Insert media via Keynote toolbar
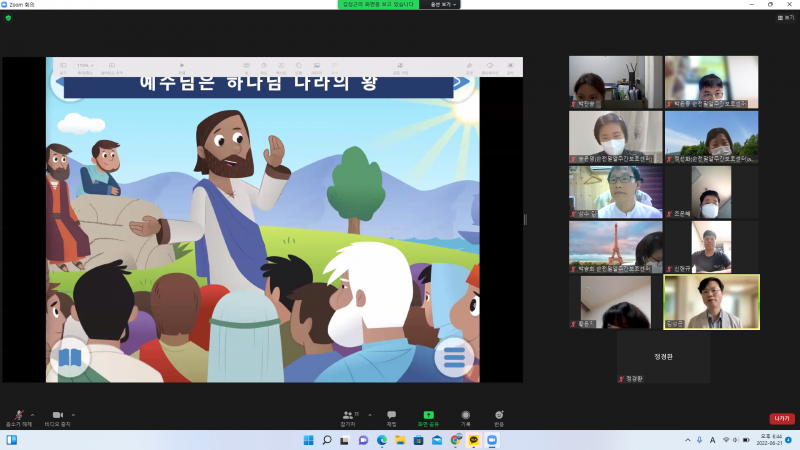 317,67
